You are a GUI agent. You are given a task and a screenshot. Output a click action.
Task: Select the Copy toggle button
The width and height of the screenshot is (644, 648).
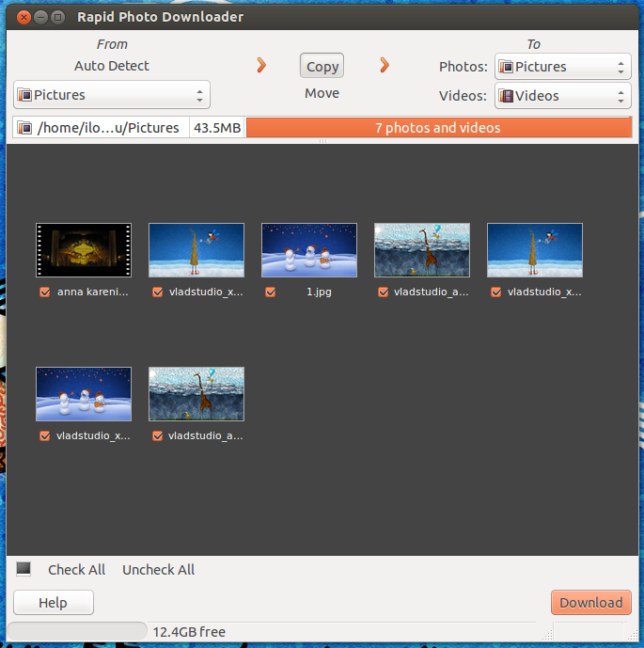(322, 66)
